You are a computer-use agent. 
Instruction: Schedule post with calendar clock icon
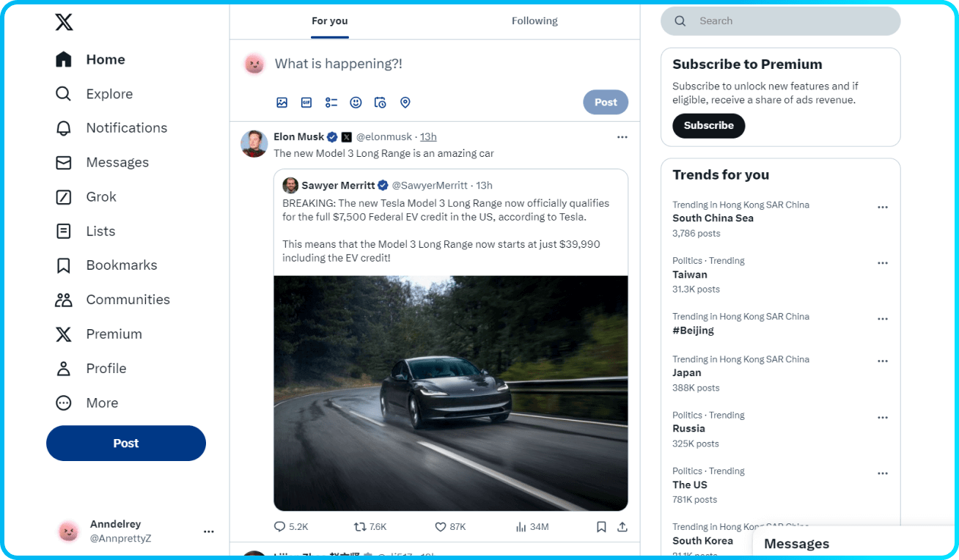(x=380, y=103)
